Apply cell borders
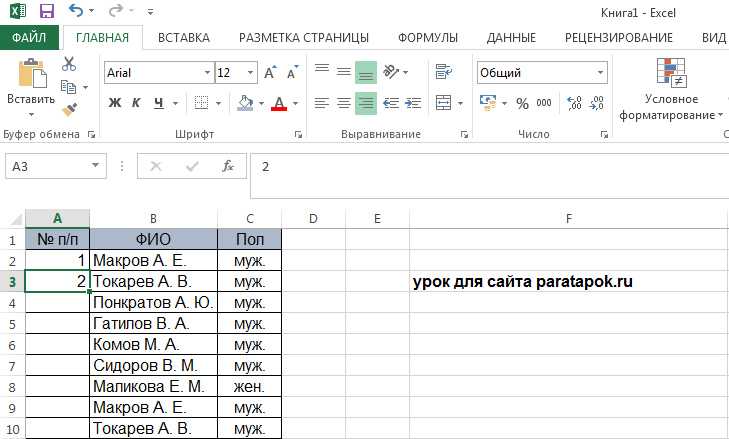 tap(201, 103)
